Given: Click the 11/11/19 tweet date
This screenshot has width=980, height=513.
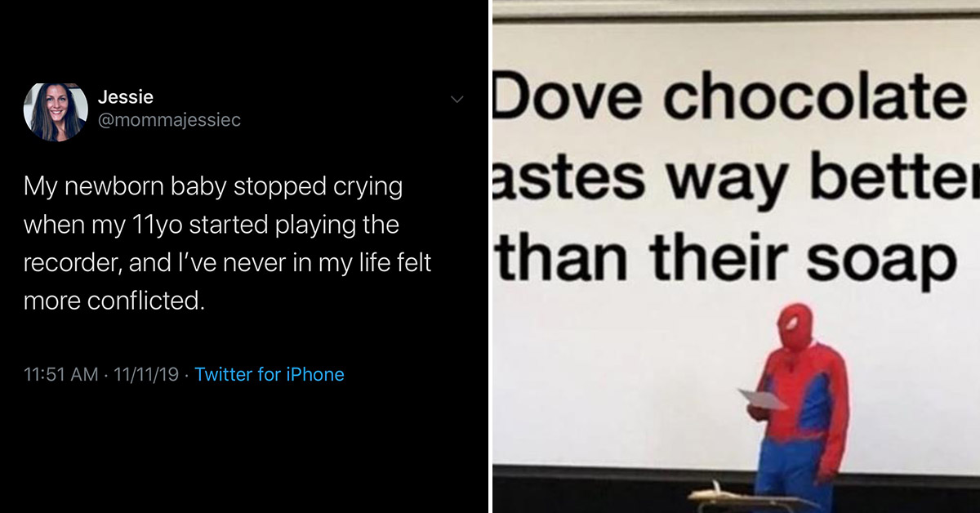Looking at the screenshot, I should [146, 375].
